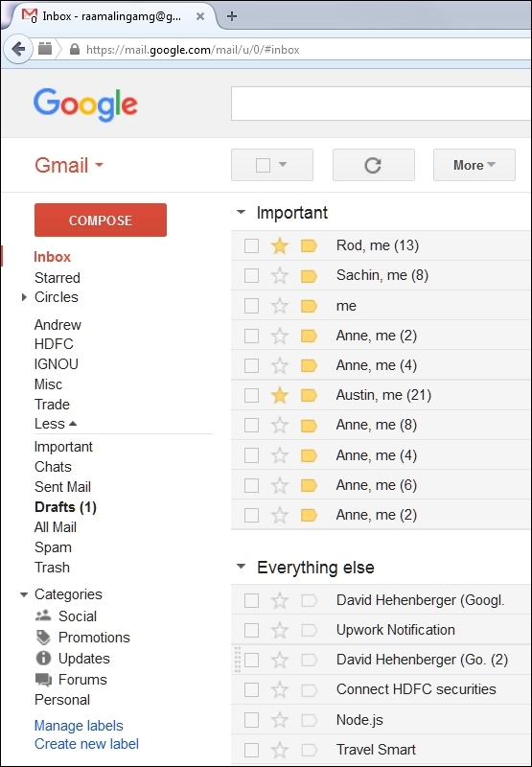Star the Sachin, me (8) conversation
The height and width of the screenshot is (767, 532).
pos(279,276)
